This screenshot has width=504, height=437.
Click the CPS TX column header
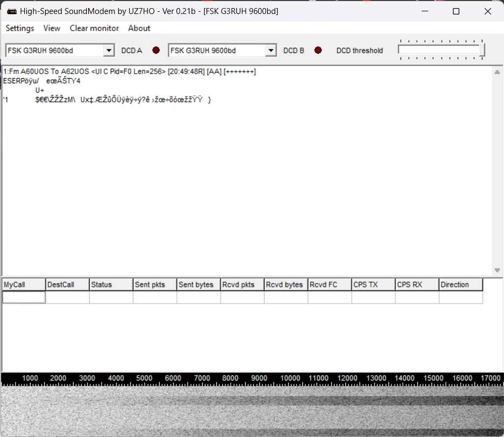(373, 285)
